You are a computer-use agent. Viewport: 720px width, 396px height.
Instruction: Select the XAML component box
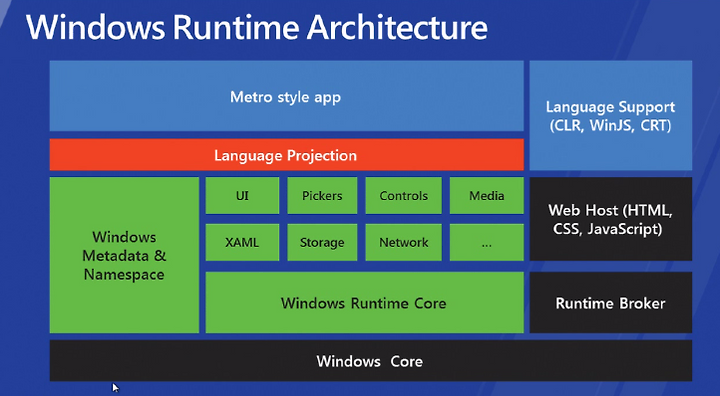click(242, 243)
